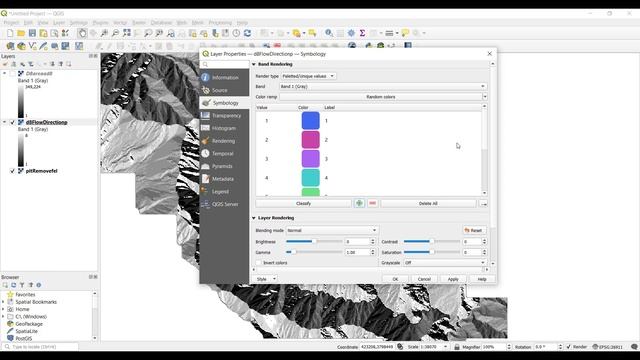Screen dimensions: 640x360
Task: Open the Processing menu
Action: (220, 22)
